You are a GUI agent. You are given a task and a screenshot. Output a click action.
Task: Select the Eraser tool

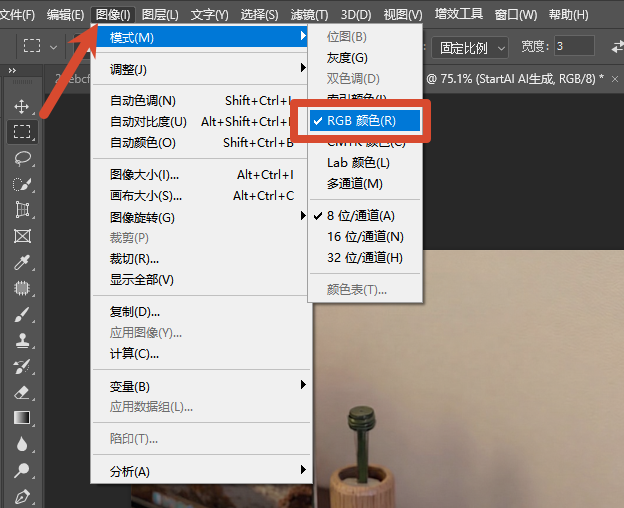[21, 392]
